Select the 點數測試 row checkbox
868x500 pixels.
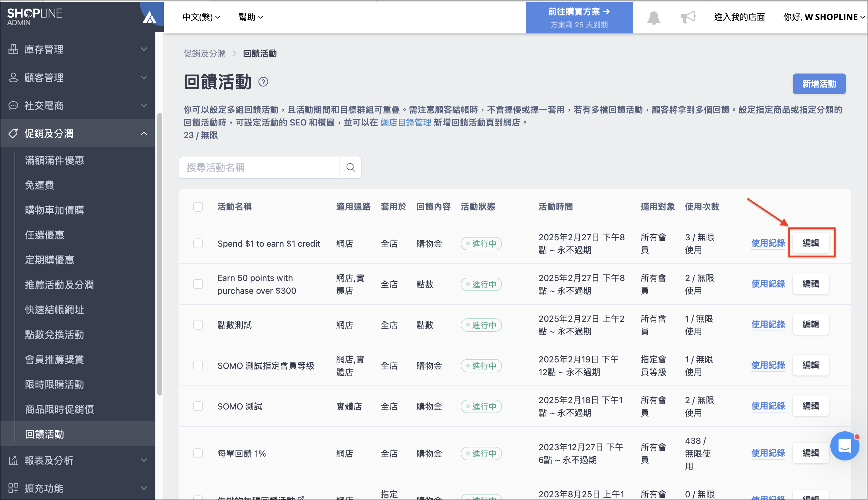pos(198,325)
